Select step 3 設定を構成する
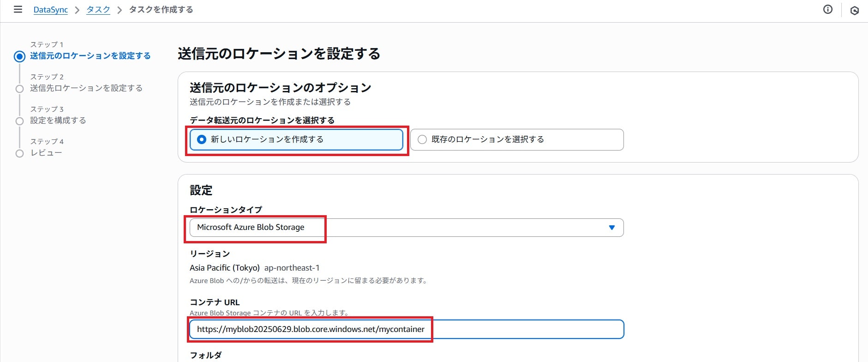This screenshot has width=868, height=362. pyautogui.click(x=58, y=121)
